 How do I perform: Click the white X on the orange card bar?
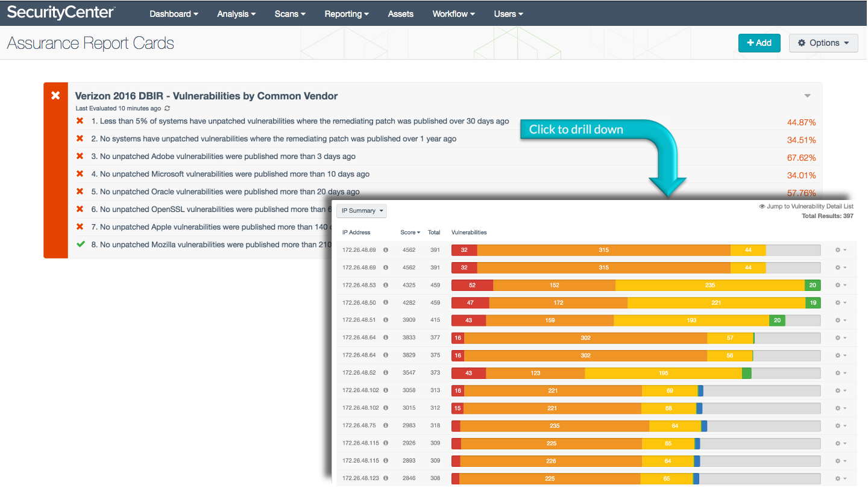coord(55,95)
